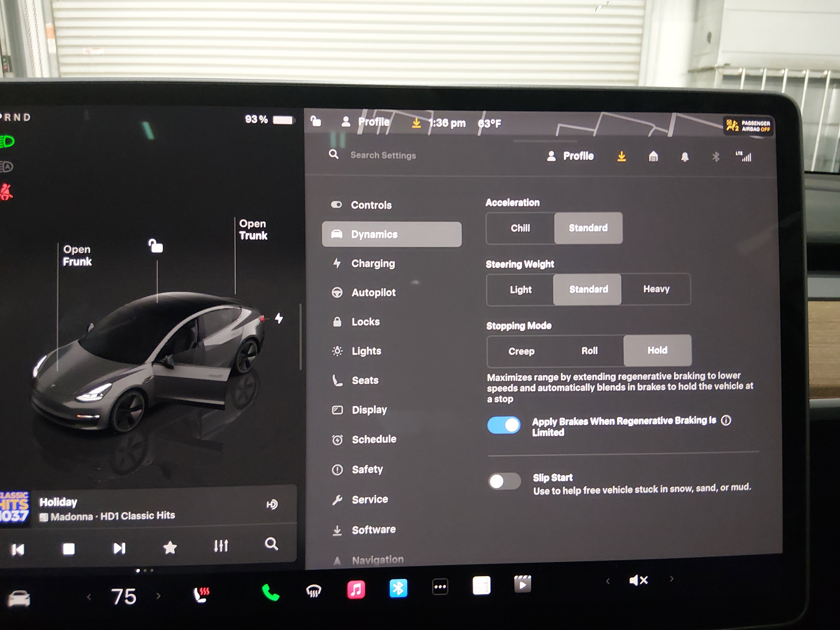Disable Apply Brakes When Regen Limited toggle
The height and width of the screenshot is (630, 840).
pyautogui.click(x=504, y=425)
